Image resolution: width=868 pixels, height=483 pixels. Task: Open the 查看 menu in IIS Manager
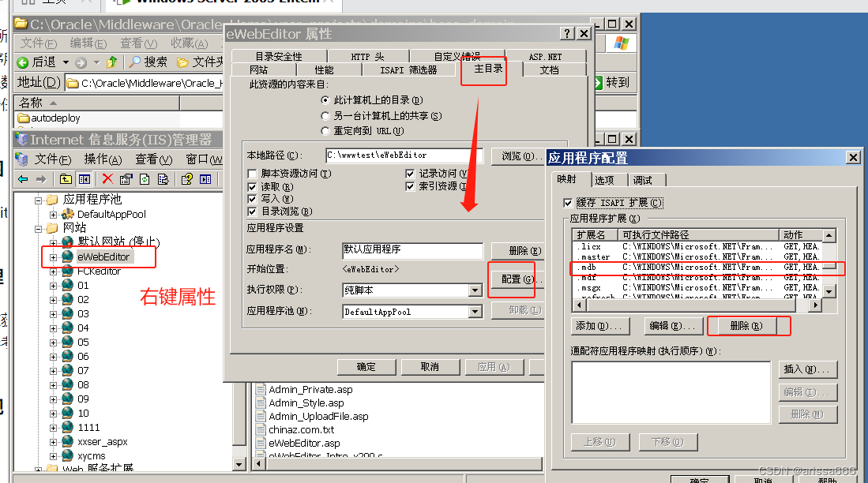(x=155, y=158)
